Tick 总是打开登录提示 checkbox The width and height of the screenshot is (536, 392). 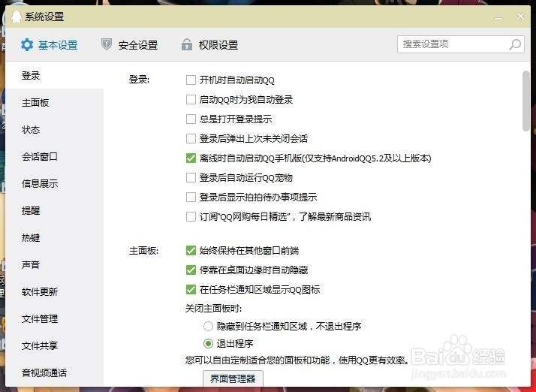pyautogui.click(x=191, y=119)
